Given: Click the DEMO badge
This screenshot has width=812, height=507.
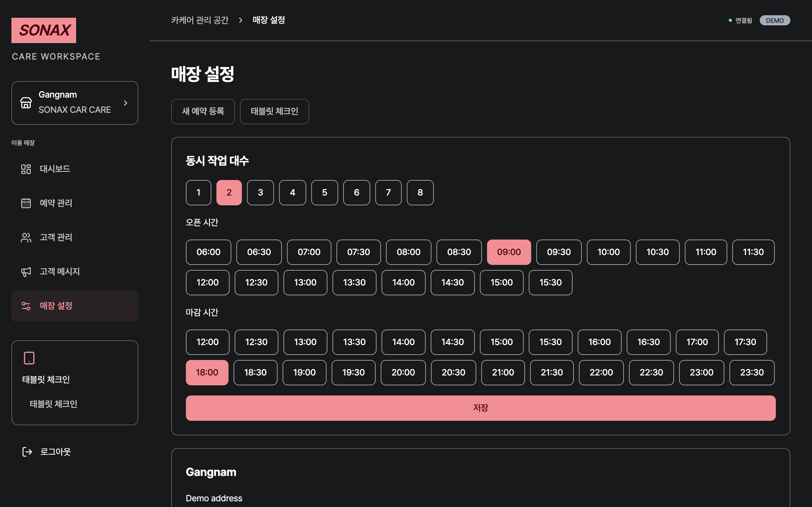Looking at the screenshot, I should 775,21.
